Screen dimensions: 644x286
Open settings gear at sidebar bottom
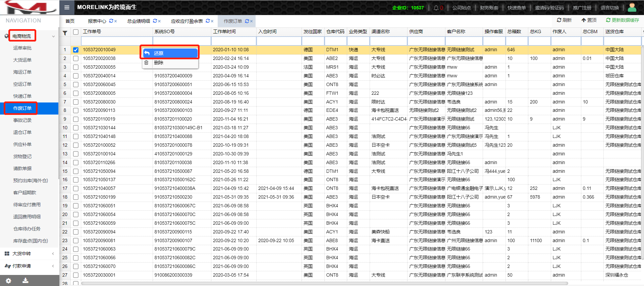tap(8, 281)
